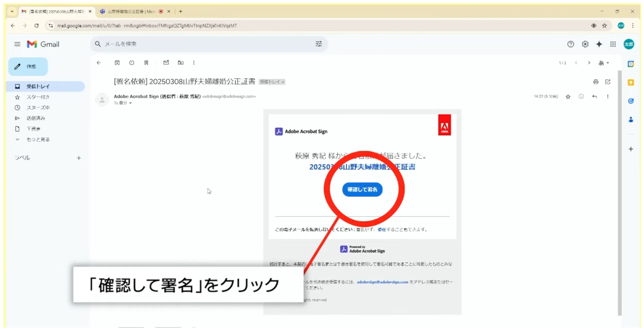Delete the email with the trash icon

pyautogui.click(x=146, y=63)
